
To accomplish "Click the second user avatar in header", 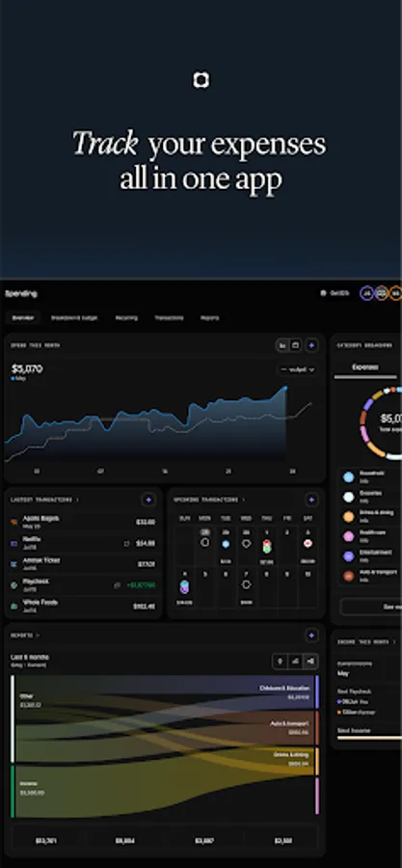I will tap(381, 293).
